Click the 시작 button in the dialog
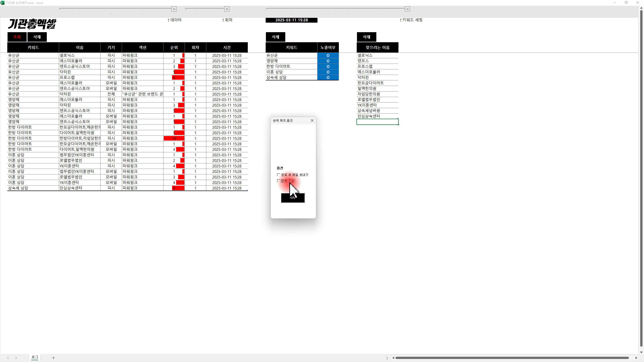Viewport: 644px width, 362px height. pyautogui.click(x=293, y=198)
